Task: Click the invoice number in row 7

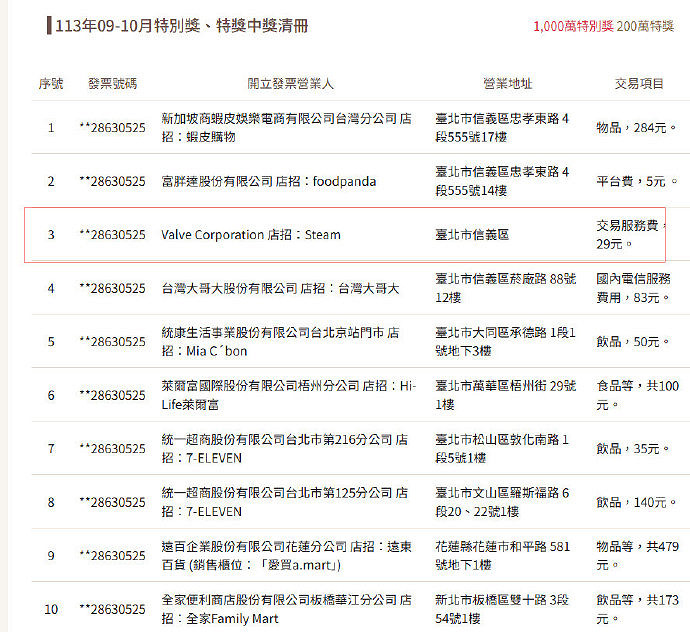Action: coord(113,449)
